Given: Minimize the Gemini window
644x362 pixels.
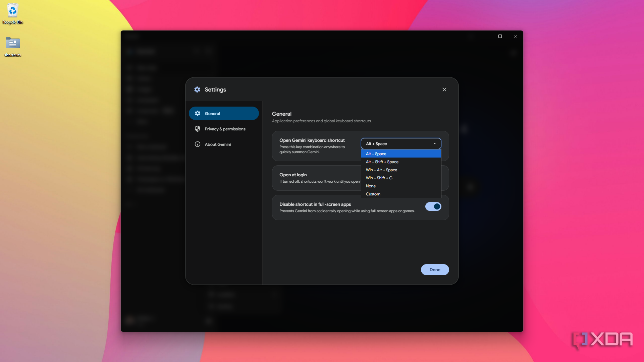Looking at the screenshot, I should [x=484, y=36].
